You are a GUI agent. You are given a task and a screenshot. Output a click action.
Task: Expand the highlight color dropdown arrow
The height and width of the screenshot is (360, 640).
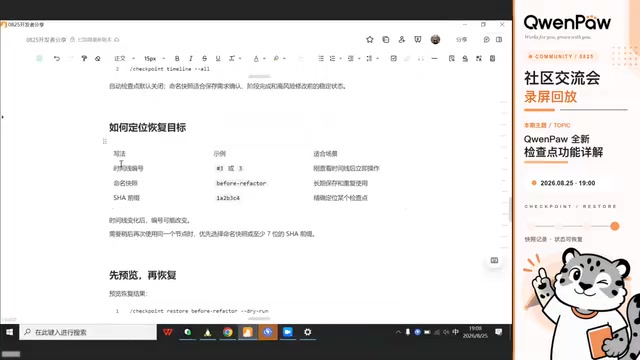(x=284, y=59)
